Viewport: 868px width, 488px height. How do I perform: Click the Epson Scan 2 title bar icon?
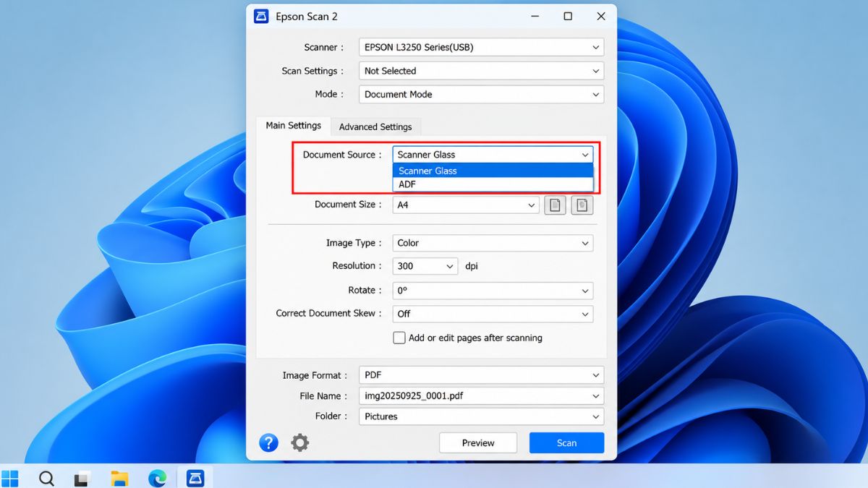[x=261, y=16]
